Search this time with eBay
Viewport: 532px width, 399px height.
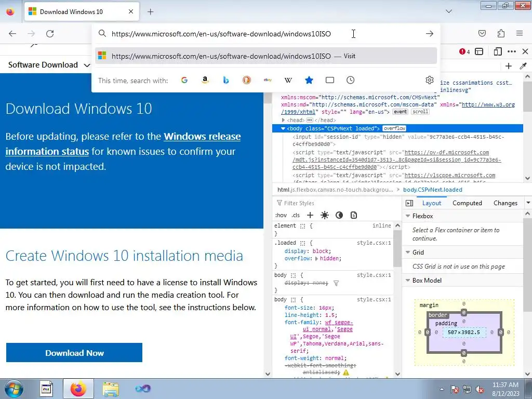click(268, 80)
